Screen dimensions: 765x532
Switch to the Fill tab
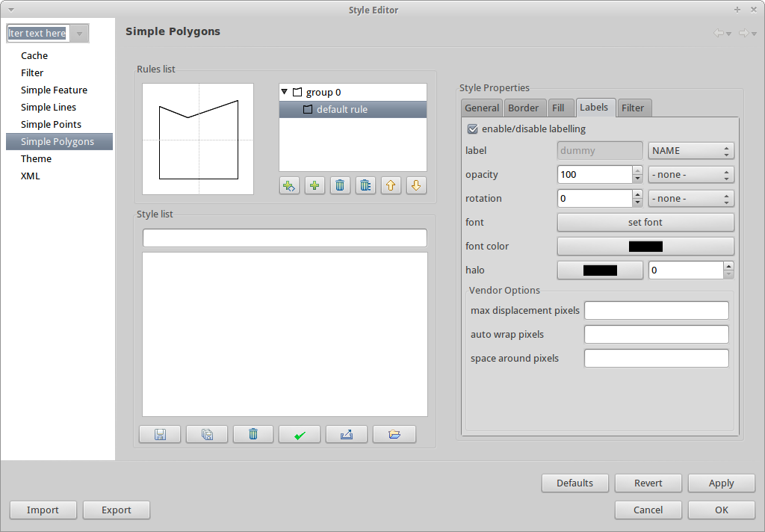click(558, 108)
